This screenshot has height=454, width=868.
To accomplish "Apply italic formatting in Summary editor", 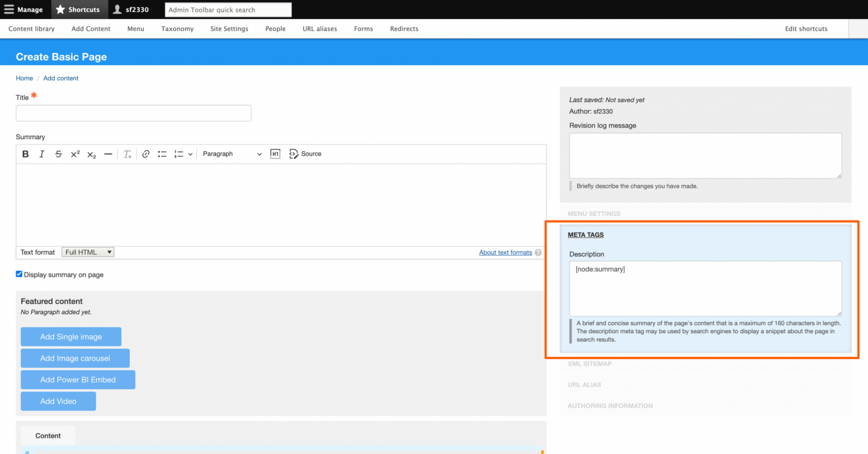I will 42,154.
